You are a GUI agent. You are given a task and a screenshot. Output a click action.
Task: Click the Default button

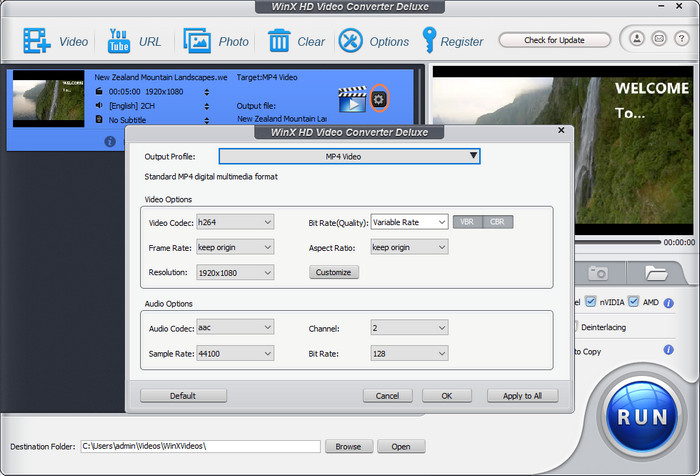pos(183,396)
